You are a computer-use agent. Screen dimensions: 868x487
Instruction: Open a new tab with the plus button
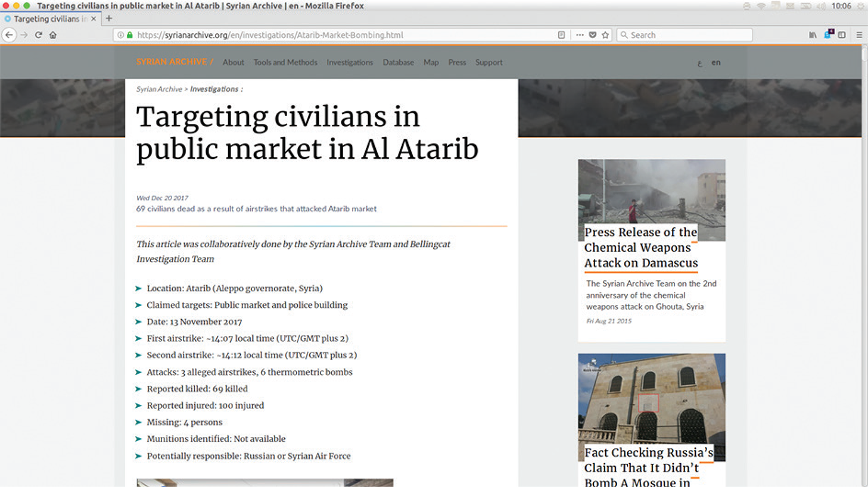tap(109, 18)
